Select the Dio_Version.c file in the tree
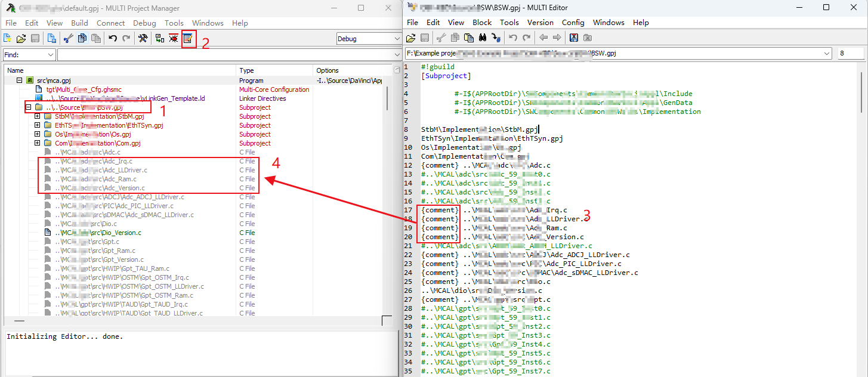 coord(98,233)
